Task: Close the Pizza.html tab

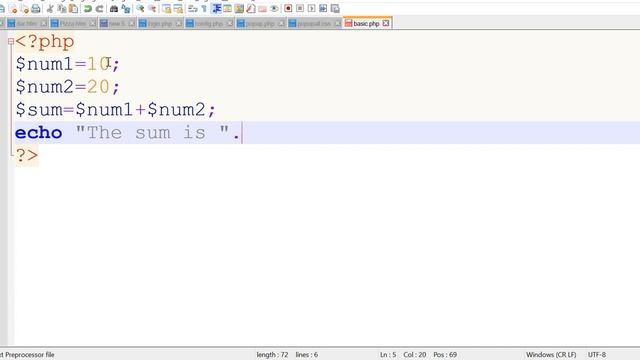Action: [93, 24]
